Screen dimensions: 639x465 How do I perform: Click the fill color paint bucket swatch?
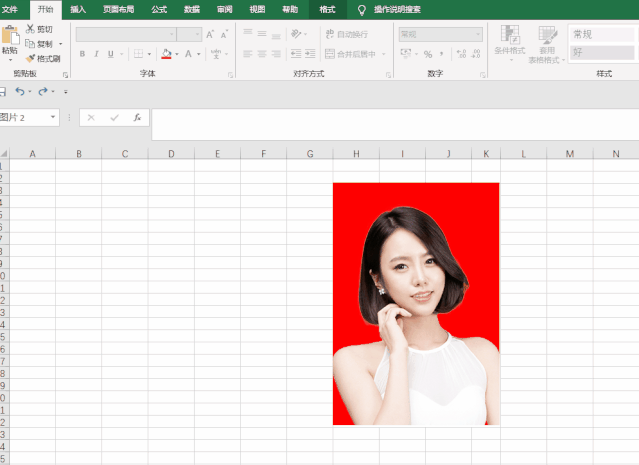point(166,54)
